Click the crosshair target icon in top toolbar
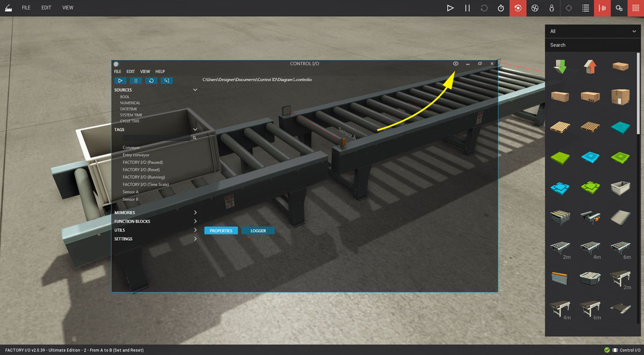Image resolution: width=644 pixels, height=355 pixels. click(x=569, y=8)
